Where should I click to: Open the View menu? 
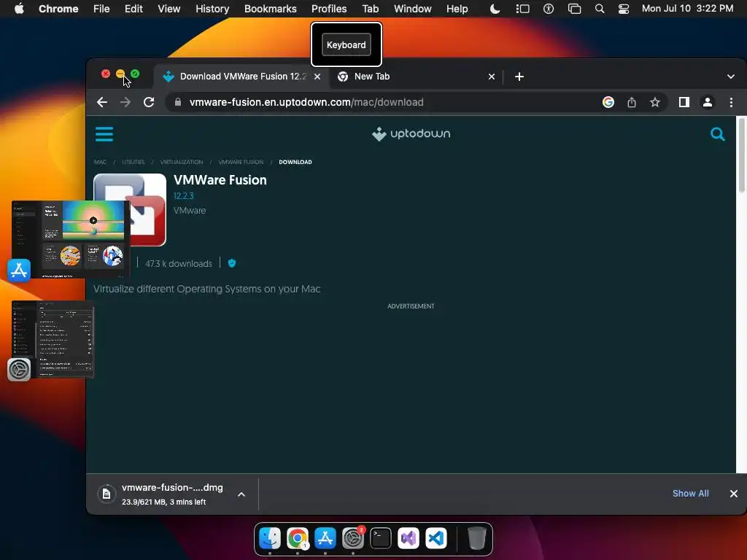(x=169, y=9)
